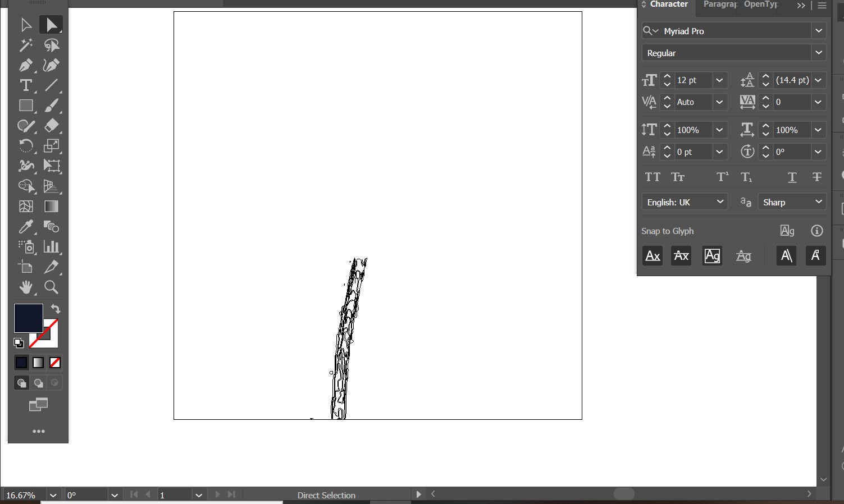The height and width of the screenshot is (504, 844).
Task: Select the Line Segment tool
Action: point(52,85)
